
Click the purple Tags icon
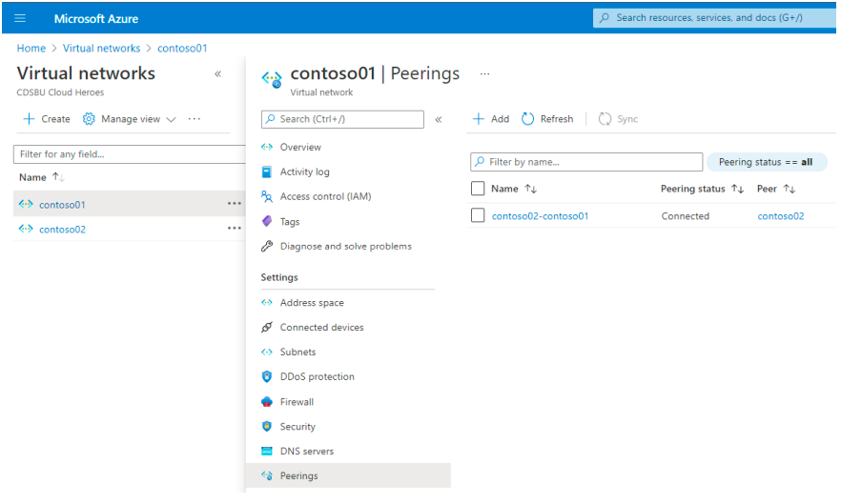[267, 221]
